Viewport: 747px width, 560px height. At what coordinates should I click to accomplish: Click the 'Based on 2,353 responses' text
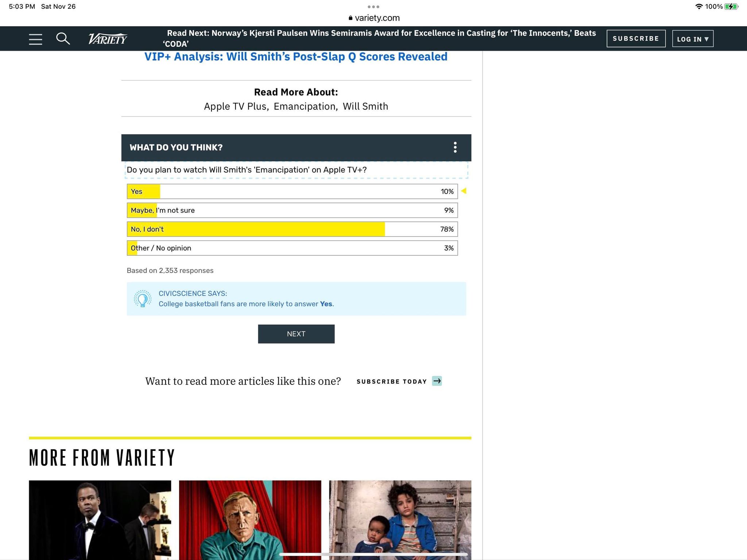click(170, 271)
